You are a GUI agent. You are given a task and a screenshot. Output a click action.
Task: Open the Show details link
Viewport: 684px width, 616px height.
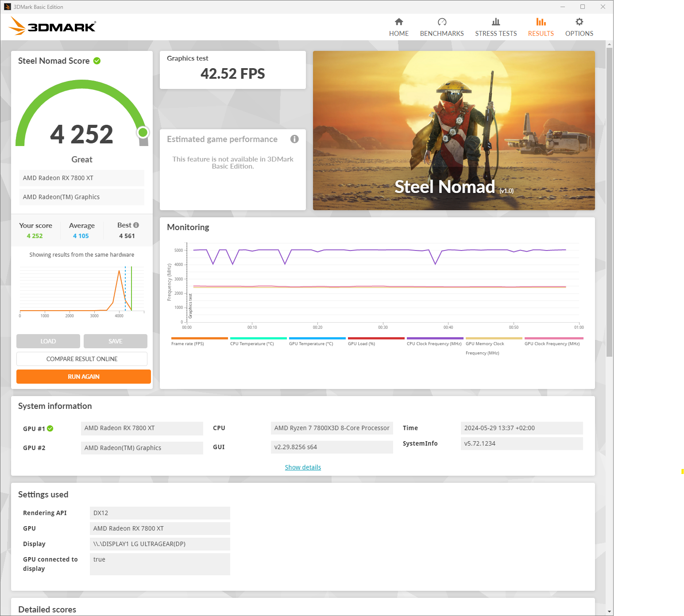tap(303, 467)
